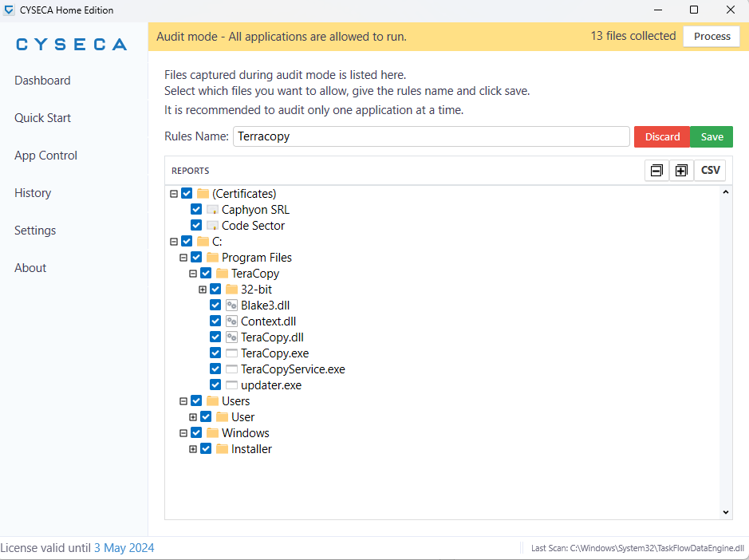The image size is (749, 560).
Task: Toggle the C: drive checkbox
Action: (x=187, y=241)
